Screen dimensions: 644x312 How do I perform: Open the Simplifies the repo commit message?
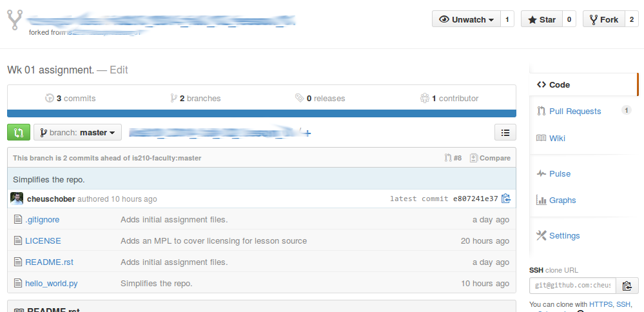tap(49, 179)
